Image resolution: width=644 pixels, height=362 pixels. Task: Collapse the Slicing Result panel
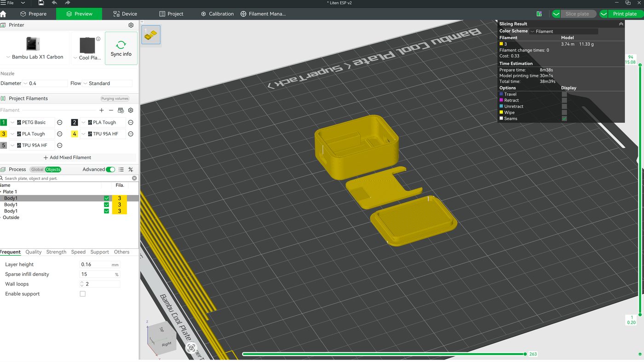621,24
